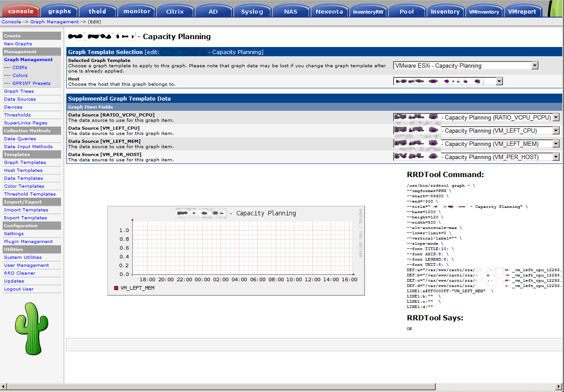The image size is (564, 392).
Task: Open Colors in sidebar
Action: [20, 76]
